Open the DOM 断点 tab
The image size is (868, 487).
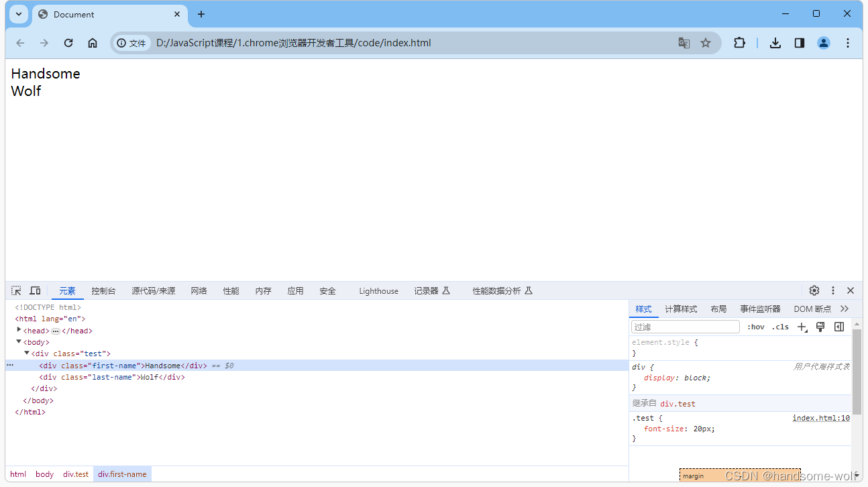[812, 309]
